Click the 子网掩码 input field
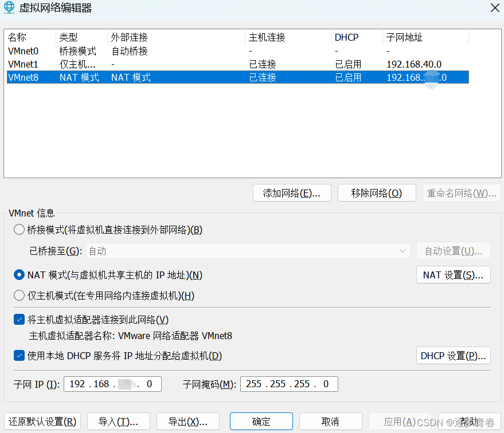This screenshot has width=504, height=433. coord(290,384)
